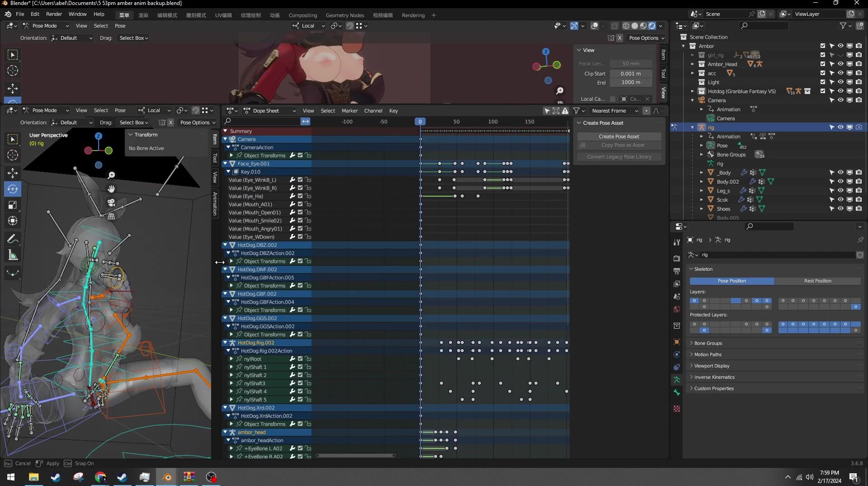Viewport: 868px width, 486px height.
Task: Collapse the HotDog.Rig.002 channel group
Action: (225, 343)
